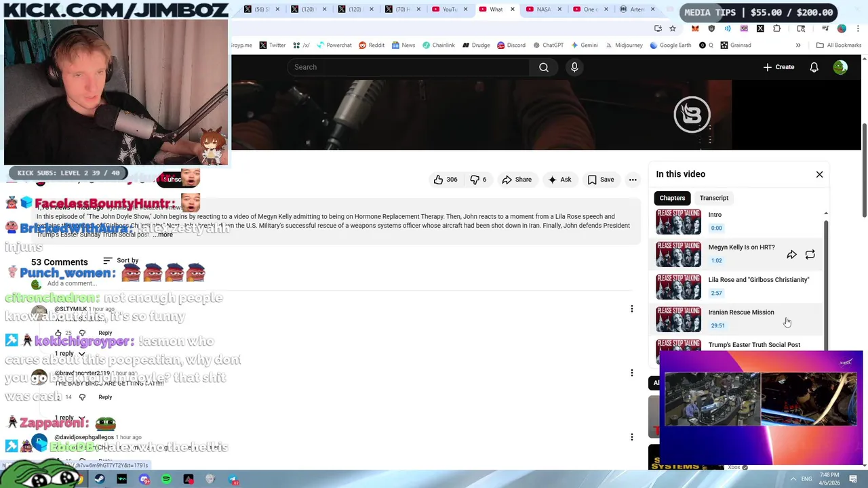Dislike the baby birds comment
Image resolution: width=868 pixels, height=488 pixels.
(x=82, y=397)
